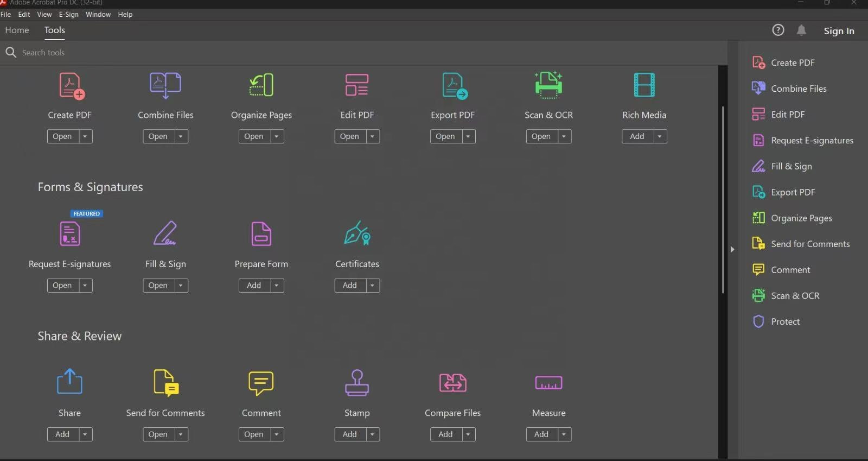Image resolution: width=868 pixels, height=461 pixels.
Task: Click the help question mark icon
Action: (778, 30)
